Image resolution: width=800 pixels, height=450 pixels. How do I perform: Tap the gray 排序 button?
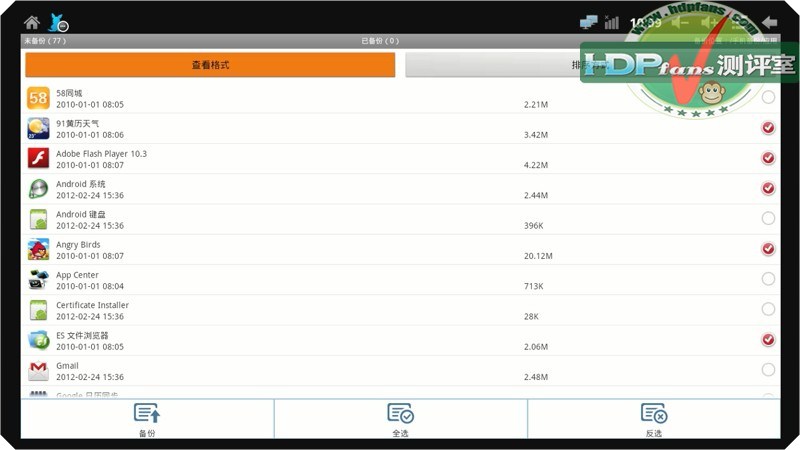[x=592, y=65]
